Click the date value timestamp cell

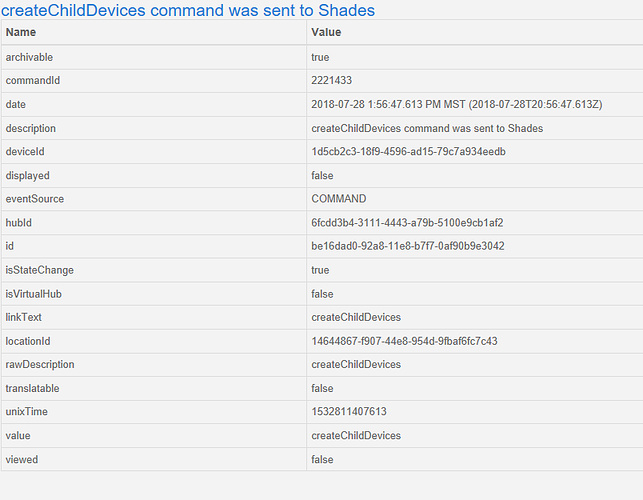456,104
